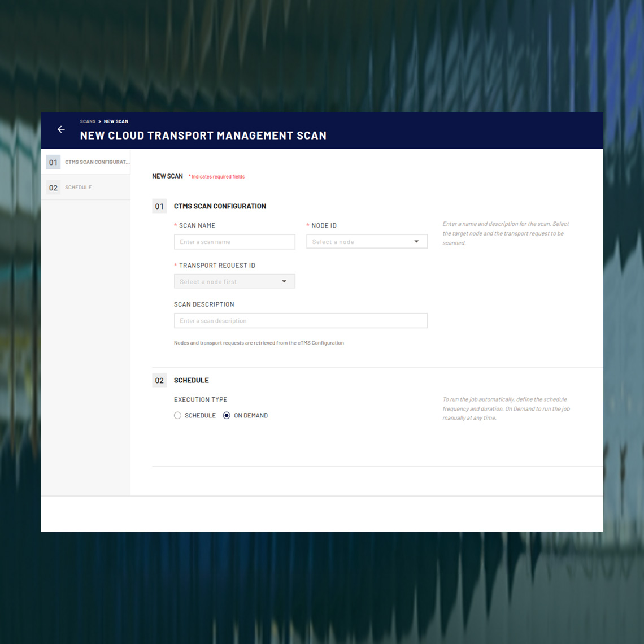The width and height of the screenshot is (644, 644).
Task: Select the Schedule execution type radio
Action: click(x=178, y=415)
